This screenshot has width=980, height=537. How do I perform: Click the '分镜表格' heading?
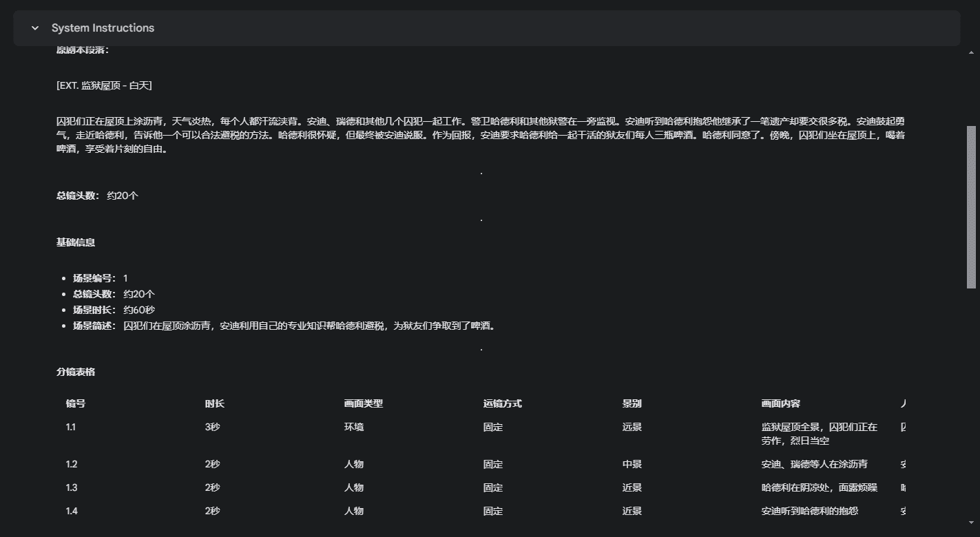(76, 372)
